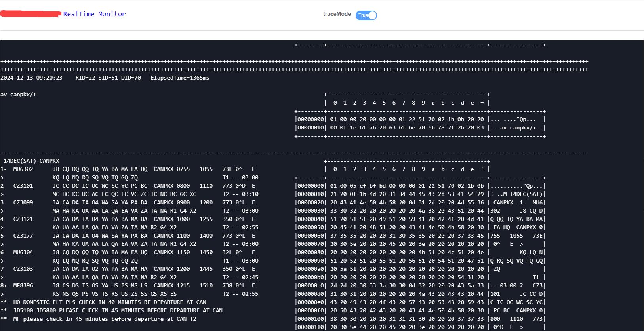Pick flight CZ3121 in availability list
644x331 pixels.
tap(23, 219)
